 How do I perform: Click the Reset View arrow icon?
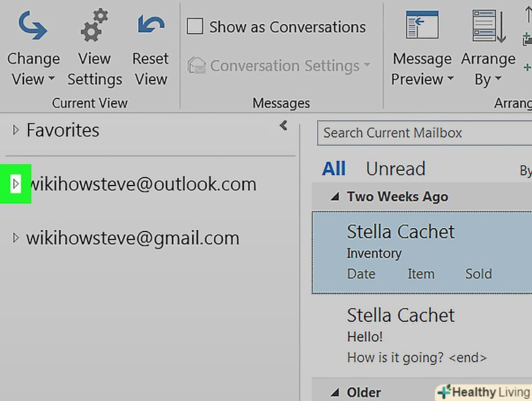click(x=151, y=26)
